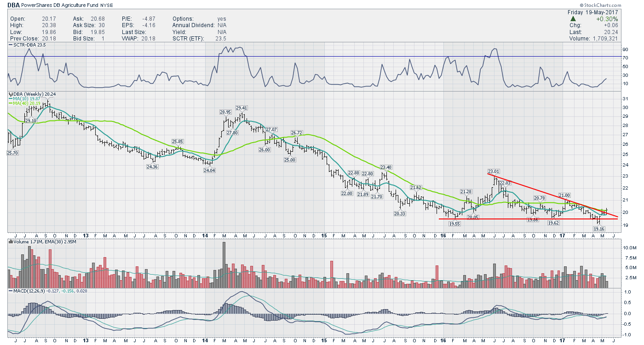Click the MA(10) legend line marker

[11, 98]
